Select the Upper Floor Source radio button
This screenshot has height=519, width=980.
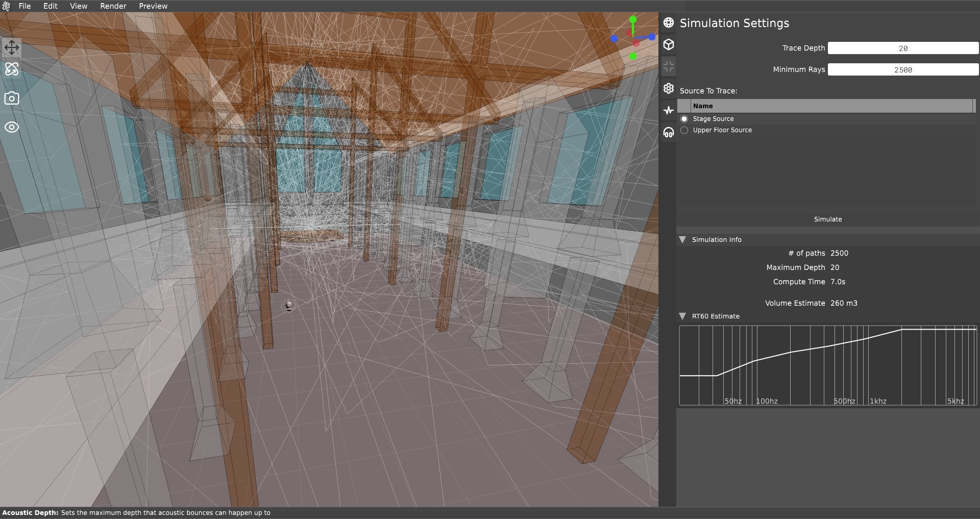[x=684, y=130]
